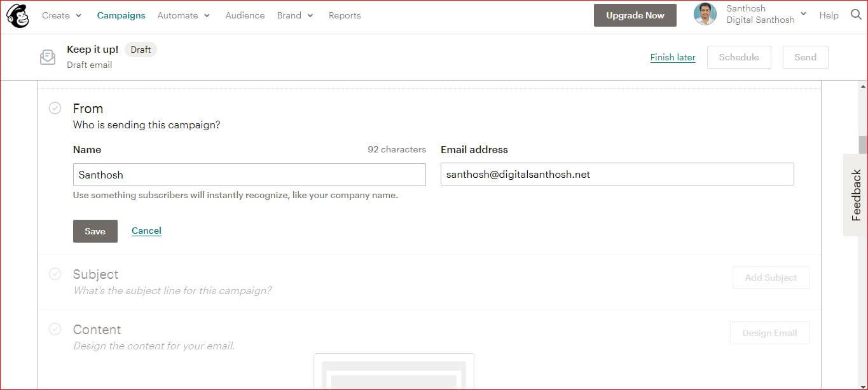Click into the Email address field
Image resolution: width=868 pixels, height=390 pixels.
(617, 174)
